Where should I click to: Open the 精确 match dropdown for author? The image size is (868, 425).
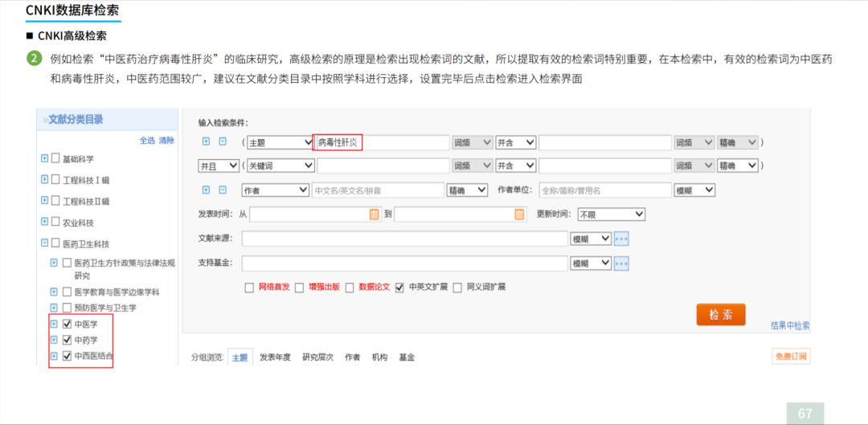tap(467, 190)
